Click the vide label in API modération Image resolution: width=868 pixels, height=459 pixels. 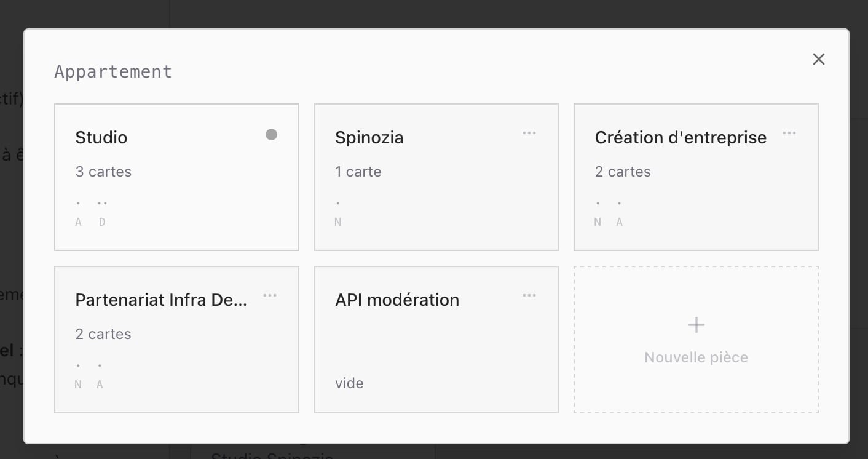point(349,383)
